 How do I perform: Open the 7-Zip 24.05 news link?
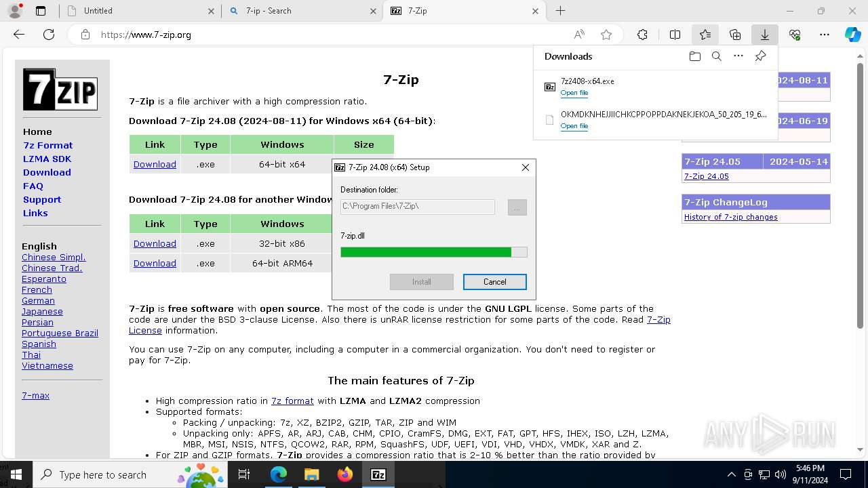pyautogui.click(x=707, y=177)
